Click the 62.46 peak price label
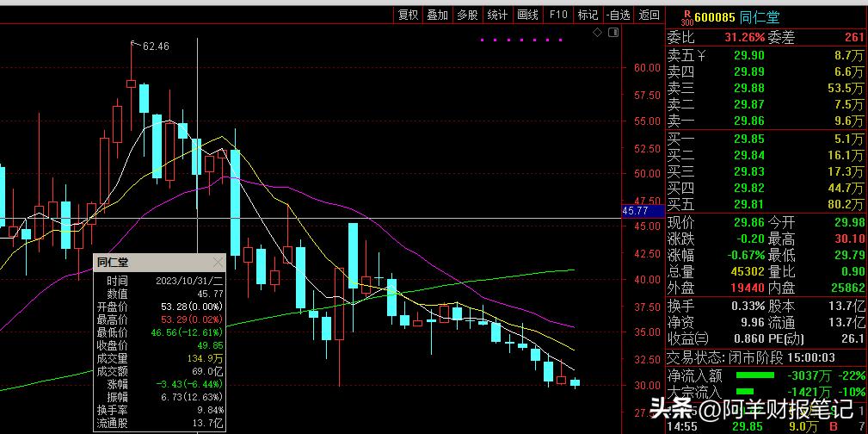 pos(156,46)
